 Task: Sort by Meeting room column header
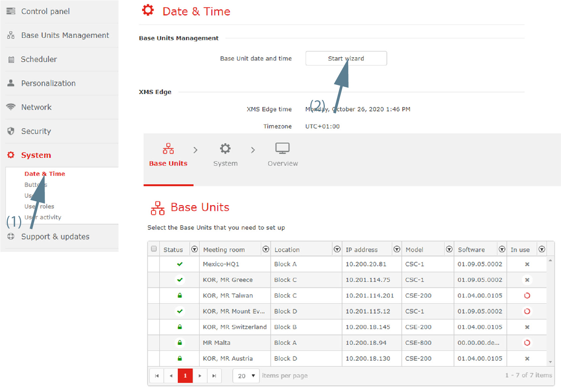point(224,250)
